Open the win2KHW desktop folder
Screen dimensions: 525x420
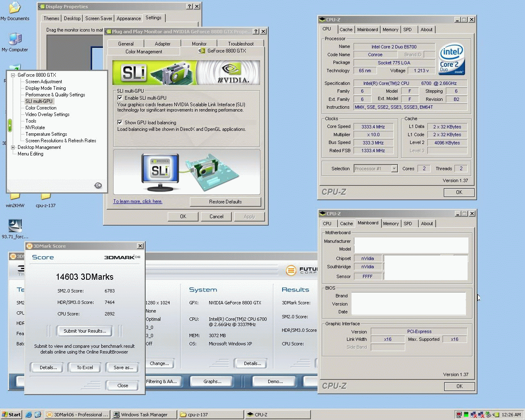coord(15,200)
